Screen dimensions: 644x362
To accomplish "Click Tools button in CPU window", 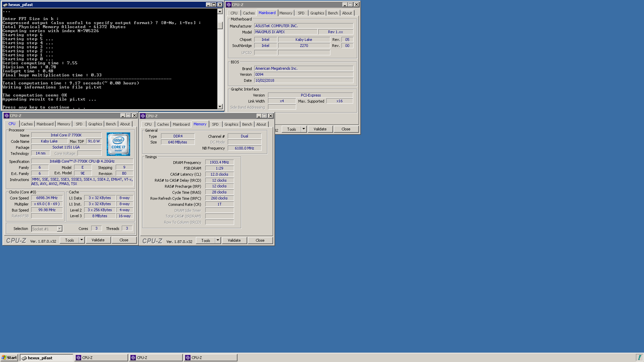I will click(x=70, y=240).
